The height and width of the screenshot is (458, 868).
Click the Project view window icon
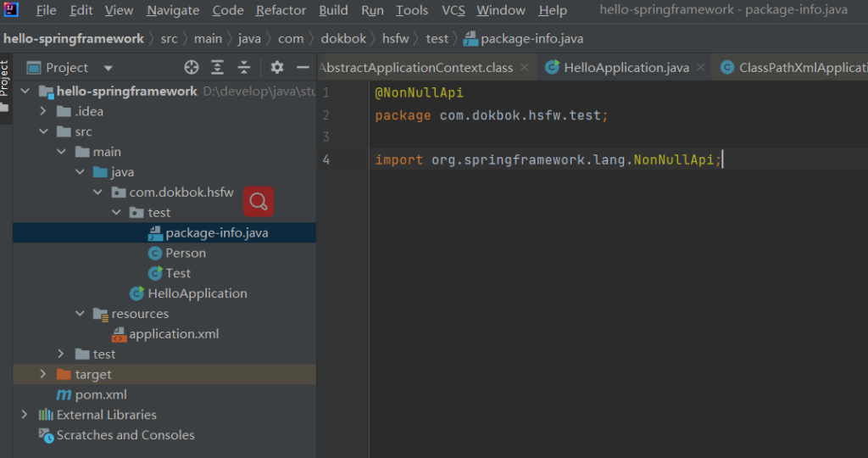pos(34,68)
